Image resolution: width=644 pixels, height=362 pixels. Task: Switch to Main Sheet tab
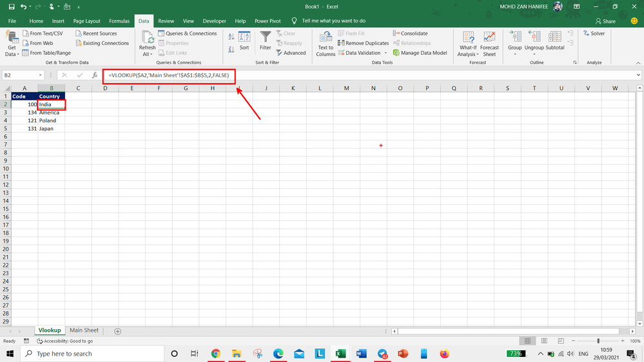point(84,330)
